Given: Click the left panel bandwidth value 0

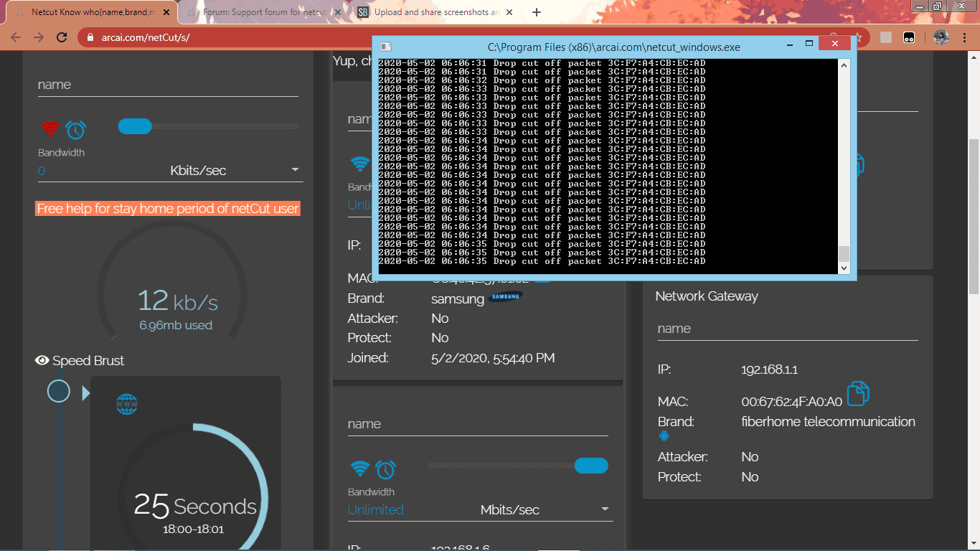Looking at the screenshot, I should [x=42, y=170].
